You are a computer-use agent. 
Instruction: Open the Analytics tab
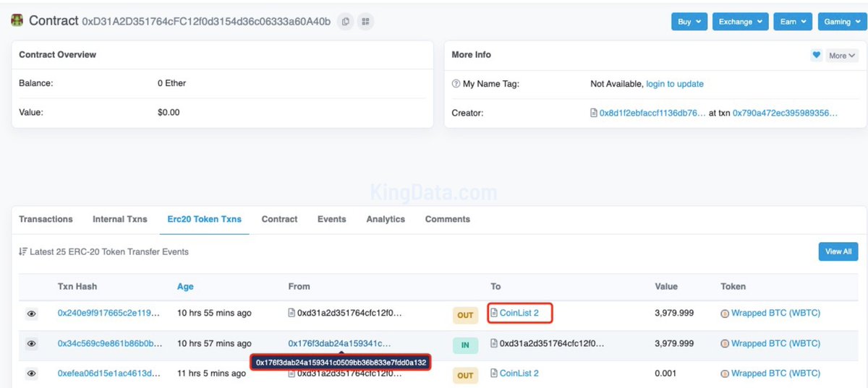click(x=386, y=219)
